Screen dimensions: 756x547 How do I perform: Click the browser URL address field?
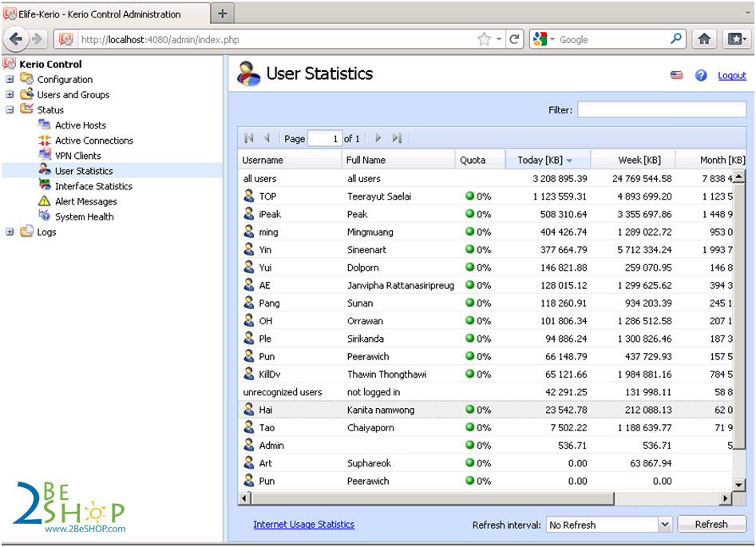click(277, 40)
